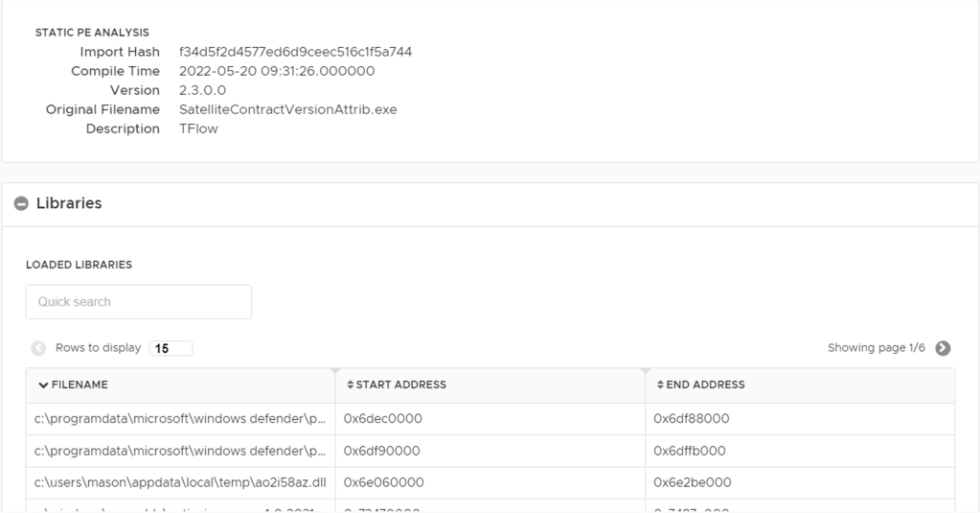Click the FILENAME sort chevron icon
The image size is (980, 513).
pyautogui.click(x=43, y=385)
